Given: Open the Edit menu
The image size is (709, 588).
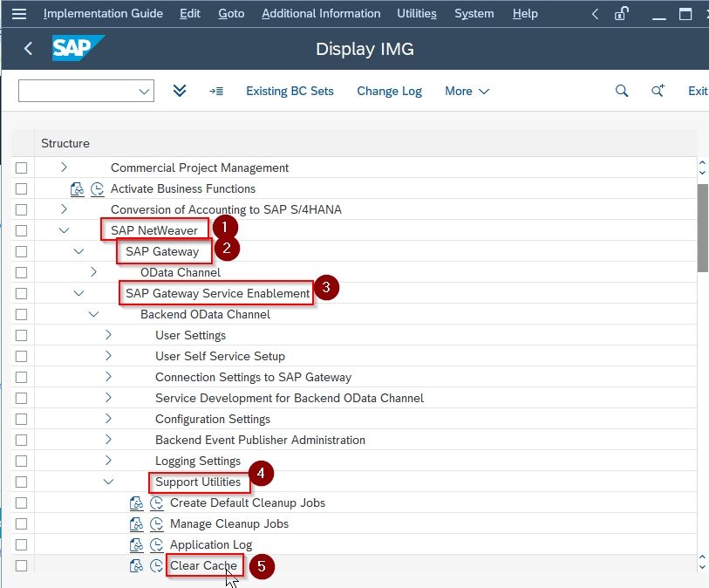Looking at the screenshot, I should (190, 14).
